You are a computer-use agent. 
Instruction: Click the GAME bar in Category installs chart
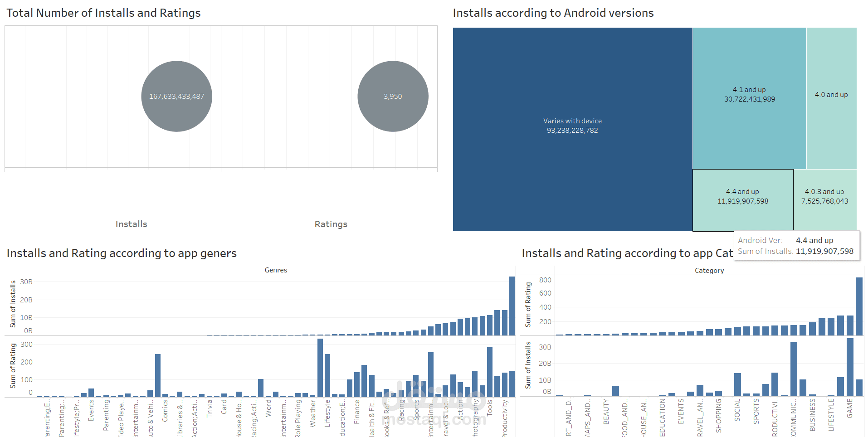click(x=850, y=367)
